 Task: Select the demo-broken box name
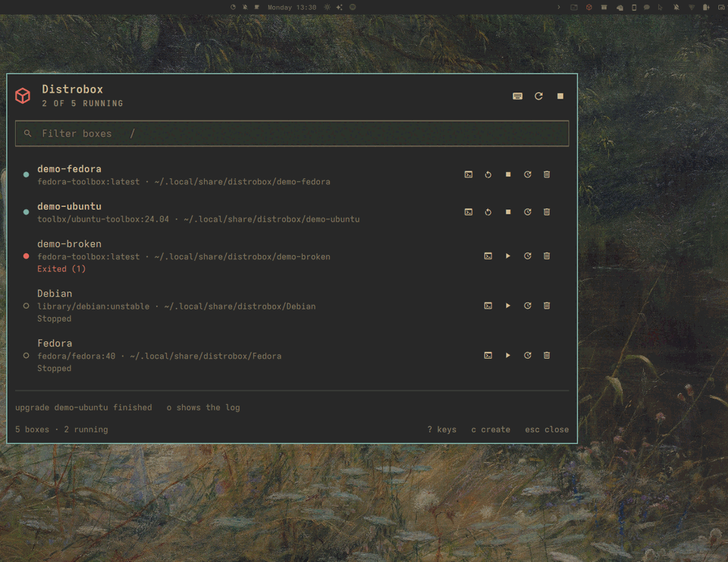click(x=69, y=244)
